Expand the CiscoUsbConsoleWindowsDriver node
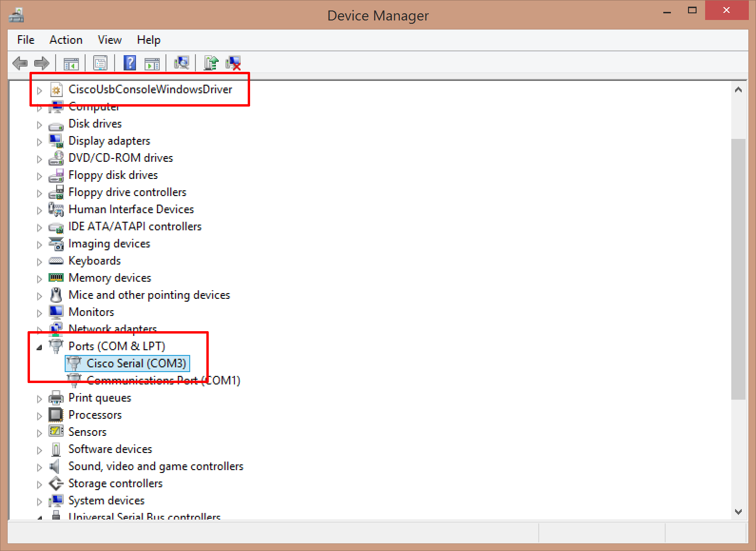 click(39, 90)
